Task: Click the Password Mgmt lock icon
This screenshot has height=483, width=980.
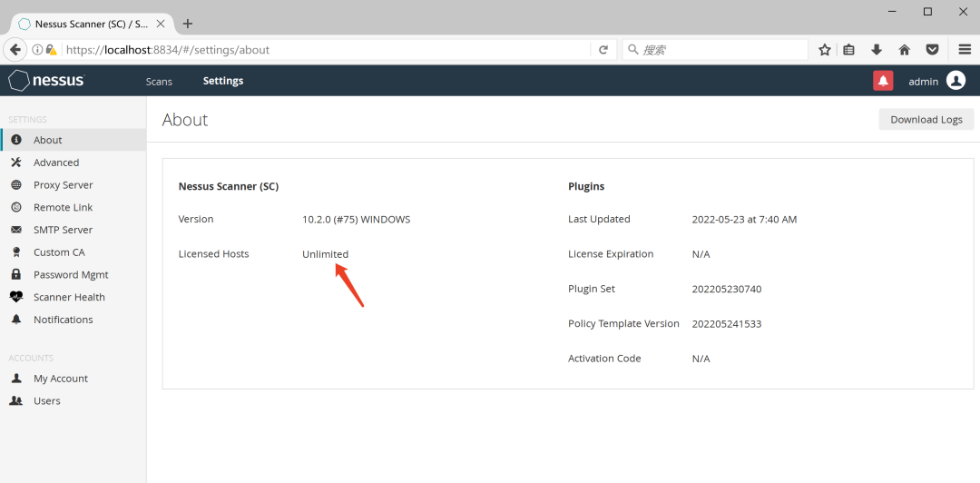Action: coord(16,275)
